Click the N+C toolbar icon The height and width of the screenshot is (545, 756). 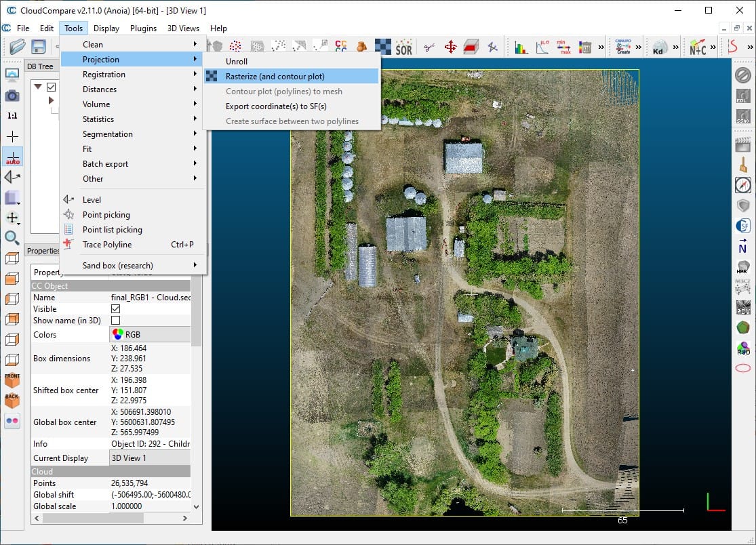click(x=697, y=47)
